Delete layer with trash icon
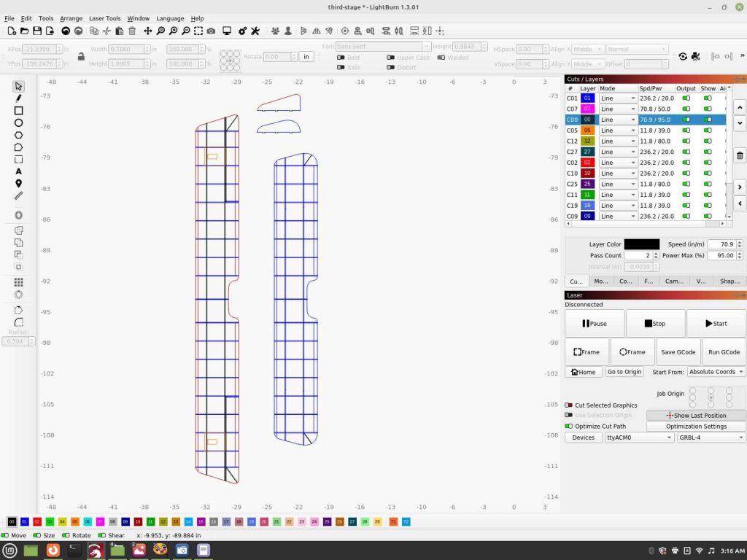The height and width of the screenshot is (560, 747). coord(740,155)
